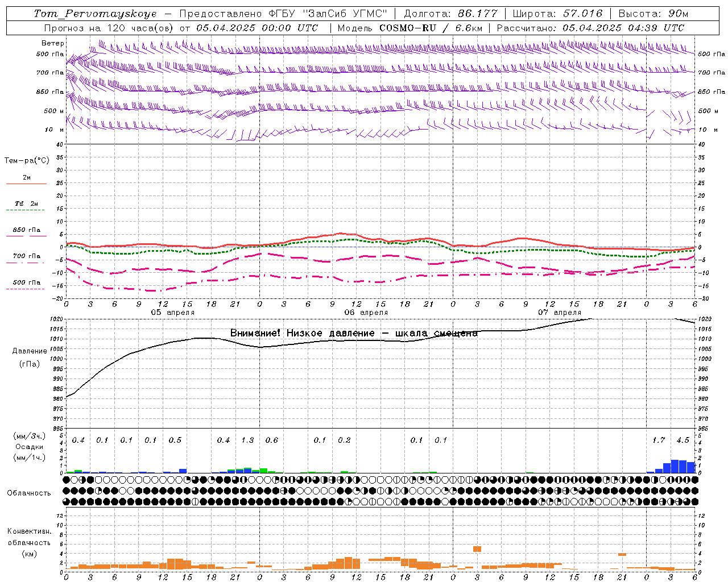Select the latitude value 57.016
This screenshot has width=728, height=582.
pyautogui.click(x=582, y=14)
